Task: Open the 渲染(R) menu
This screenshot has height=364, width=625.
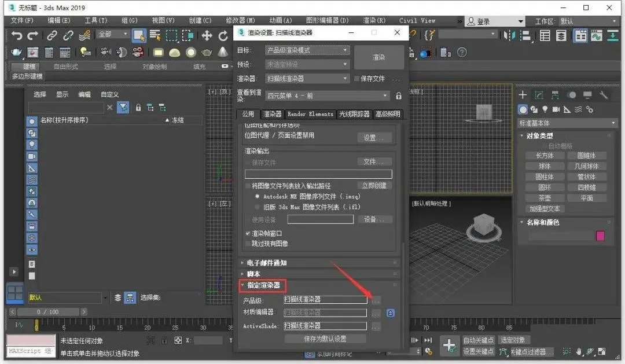Action: (374, 20)
